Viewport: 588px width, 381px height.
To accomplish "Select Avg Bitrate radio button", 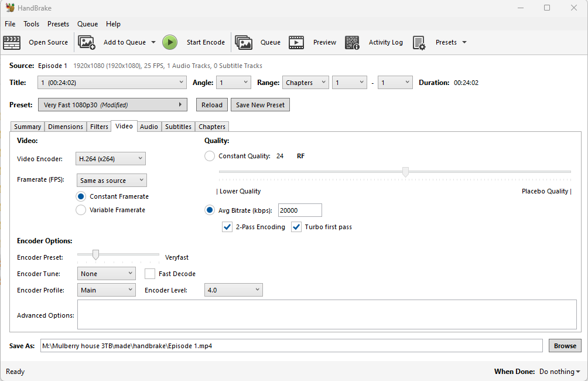I will click(210, 210).
